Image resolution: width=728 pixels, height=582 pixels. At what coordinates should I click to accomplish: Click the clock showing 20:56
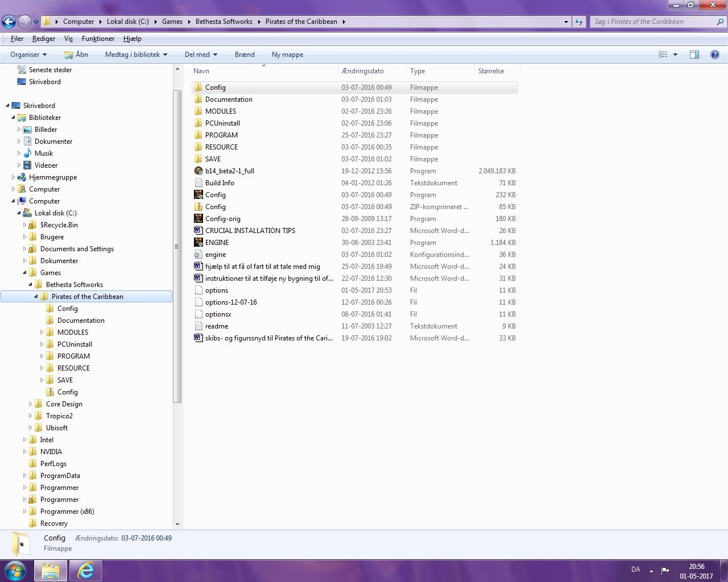pyautogui.click(x=697, y=567)
